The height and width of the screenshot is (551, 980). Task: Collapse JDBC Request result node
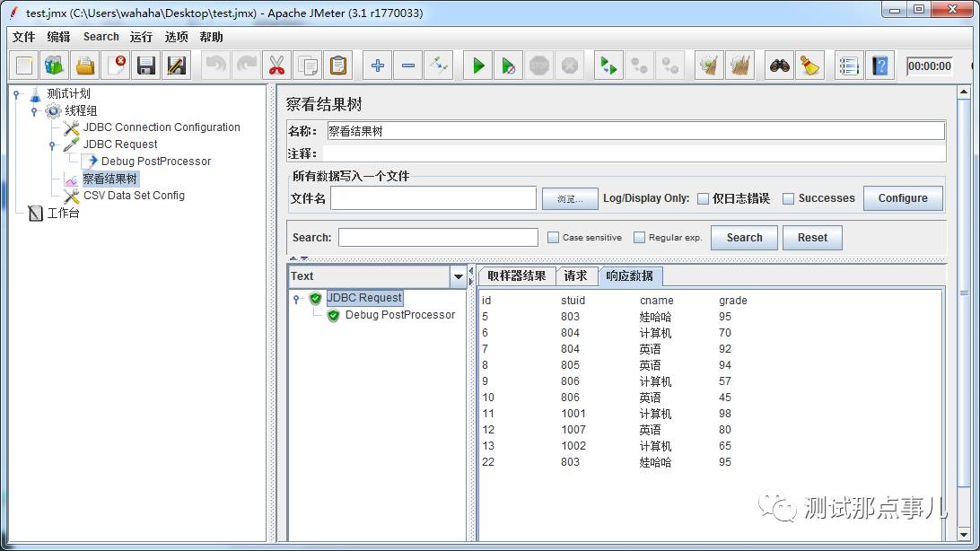296,299
